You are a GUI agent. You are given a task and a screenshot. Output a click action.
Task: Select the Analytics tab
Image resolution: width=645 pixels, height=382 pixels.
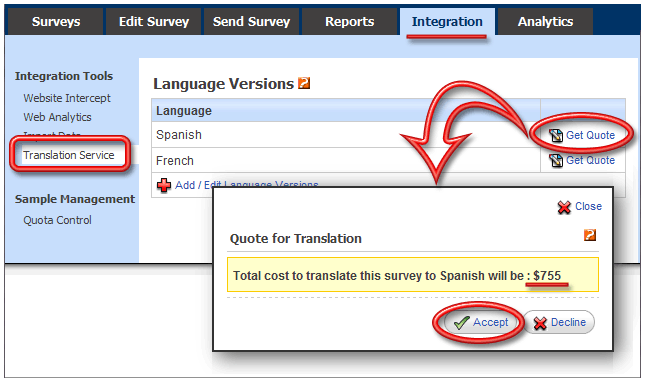click(x=545, y=21)
